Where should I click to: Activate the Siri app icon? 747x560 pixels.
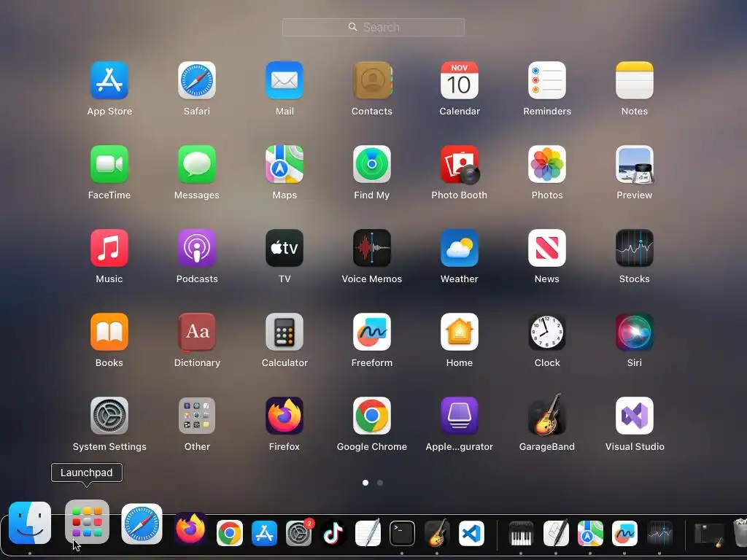635,332
